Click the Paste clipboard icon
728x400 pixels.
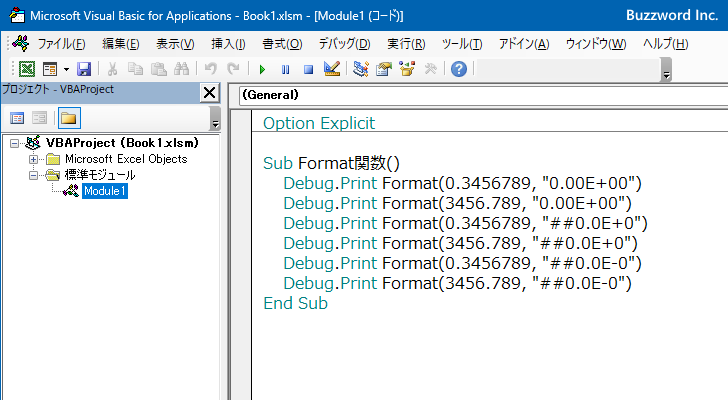click(158, 69)
